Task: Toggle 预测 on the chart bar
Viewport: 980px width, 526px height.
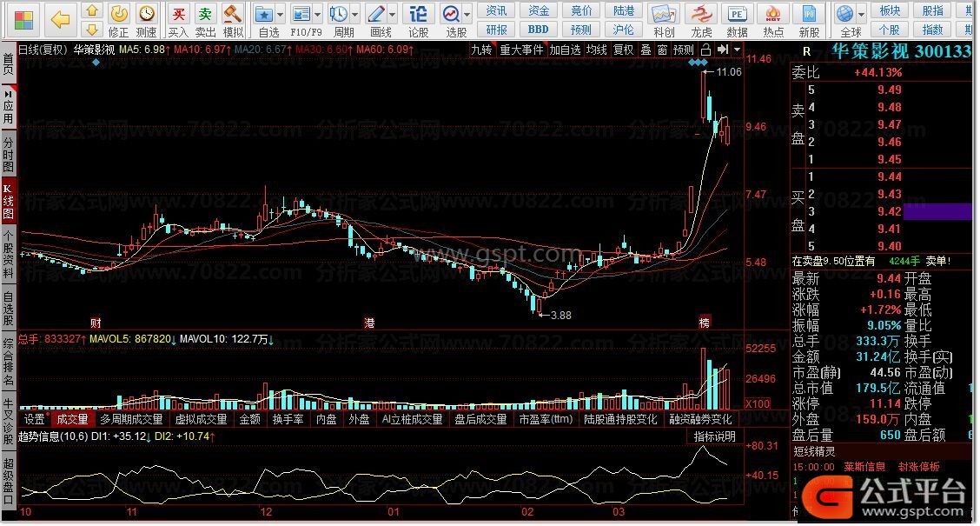Action: click(684, 50)
